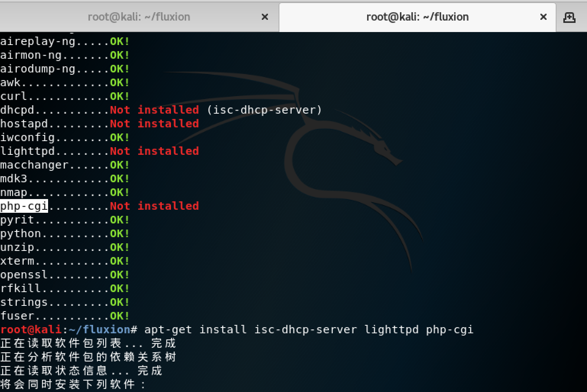
Task: Close the active root@kali fluxion tab
Action: (543, 17)
